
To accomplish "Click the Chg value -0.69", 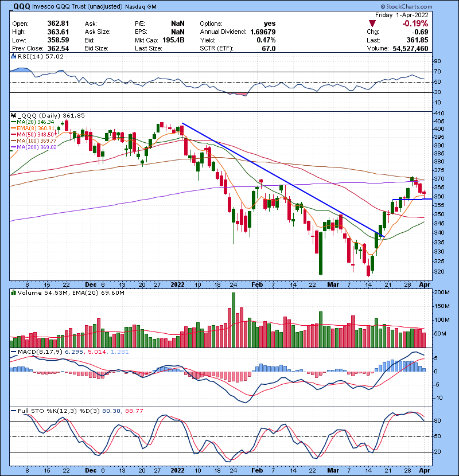I will (x=420, y=32).
